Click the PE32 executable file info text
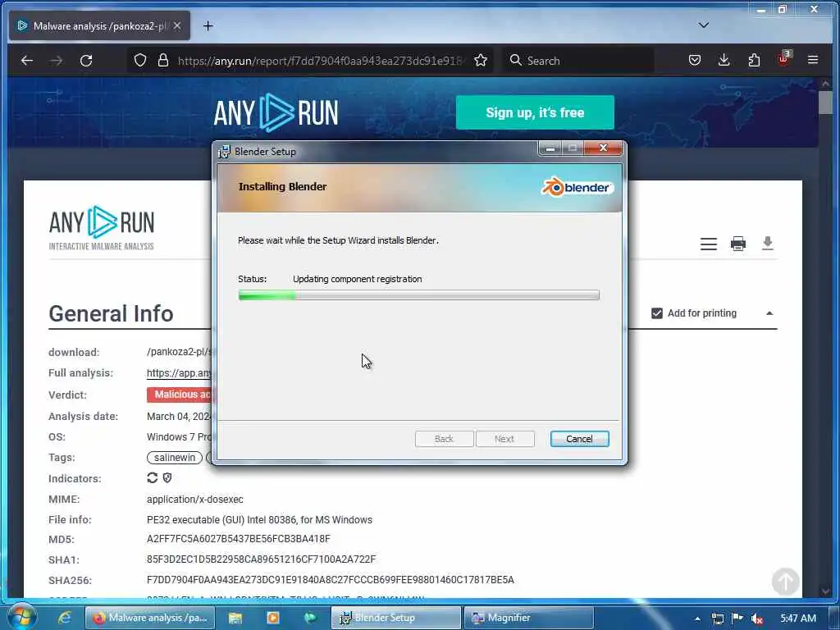The width and height of the screenshot is (840, 630). click(259, 519)
